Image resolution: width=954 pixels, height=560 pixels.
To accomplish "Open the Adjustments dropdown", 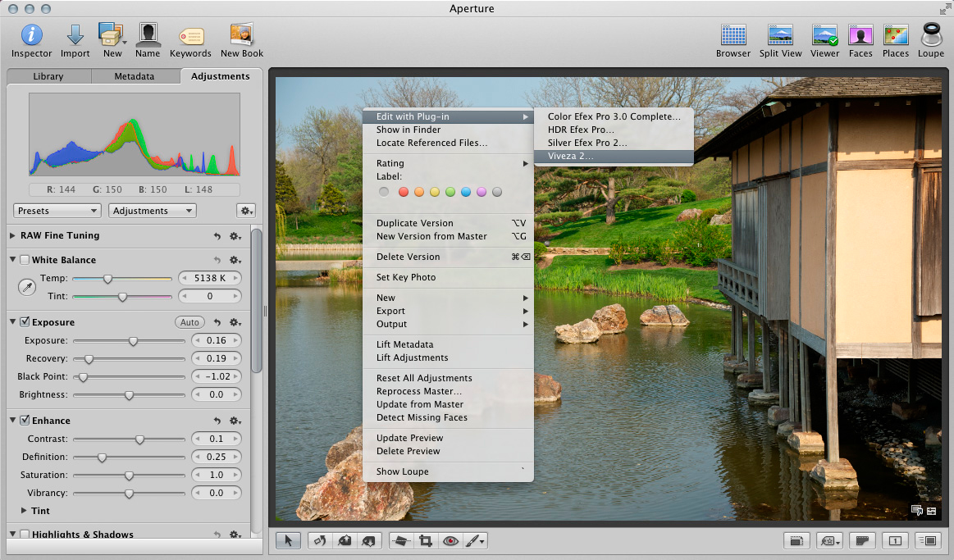I will (152, 211).
